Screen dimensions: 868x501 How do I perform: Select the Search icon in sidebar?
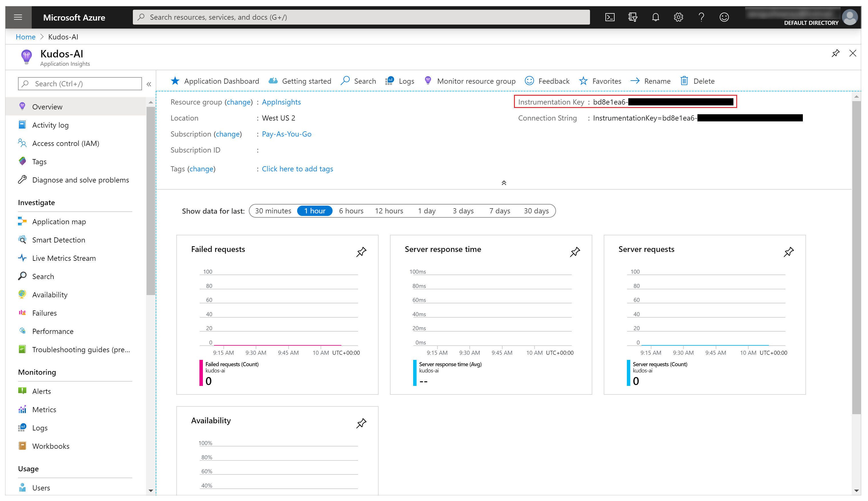[22, 276]
